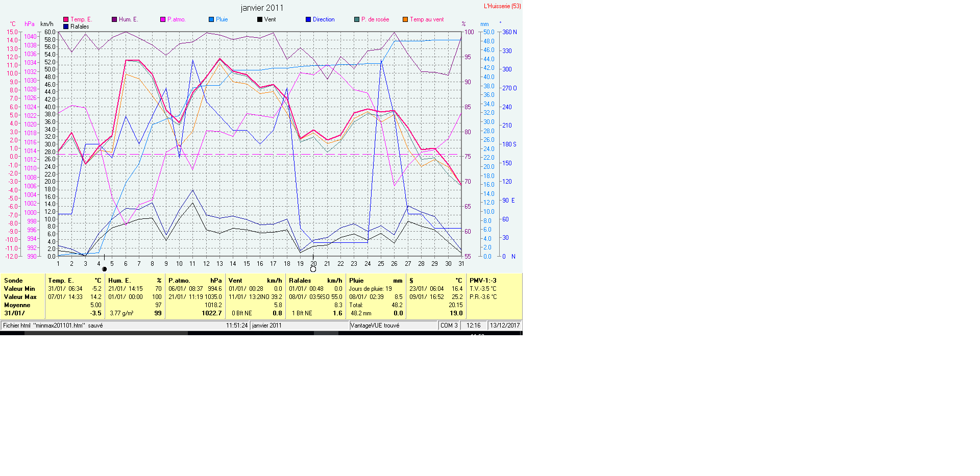The height and width of the screenshot is (476, 980).
Task: Click the T.V.-3.5 °C value
Action: (x=483, y=289)
